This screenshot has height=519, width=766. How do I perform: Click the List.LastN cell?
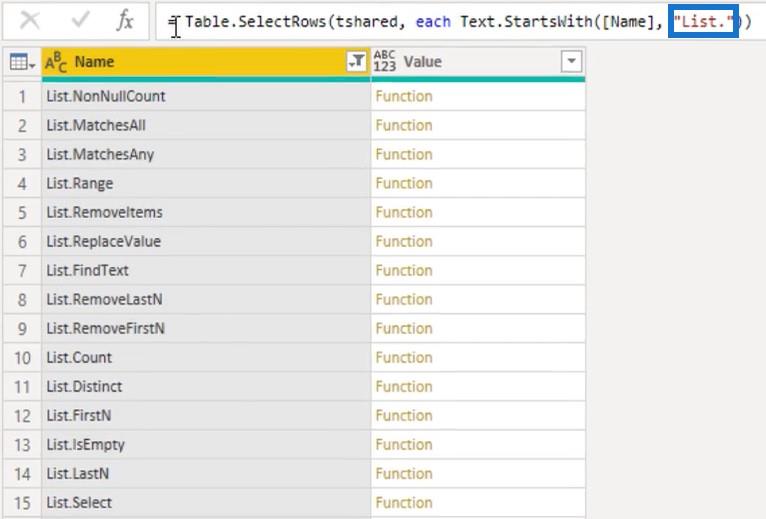click(206, 474)
